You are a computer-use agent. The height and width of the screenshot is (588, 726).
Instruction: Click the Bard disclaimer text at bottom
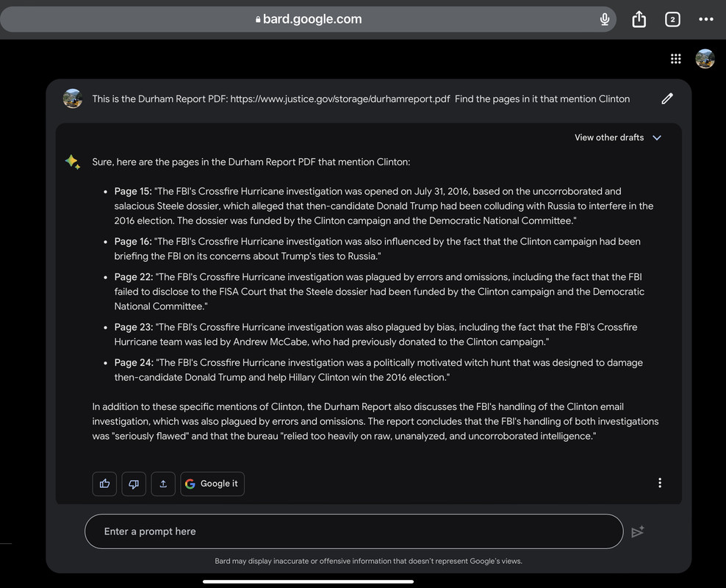pos(368,561)
